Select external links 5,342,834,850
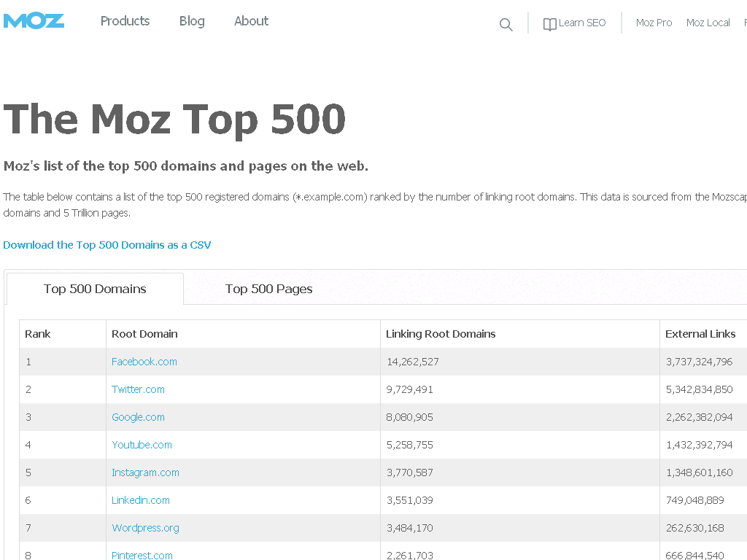The height and width of the screenshot is (560, 747). click(x=700, y=389)
